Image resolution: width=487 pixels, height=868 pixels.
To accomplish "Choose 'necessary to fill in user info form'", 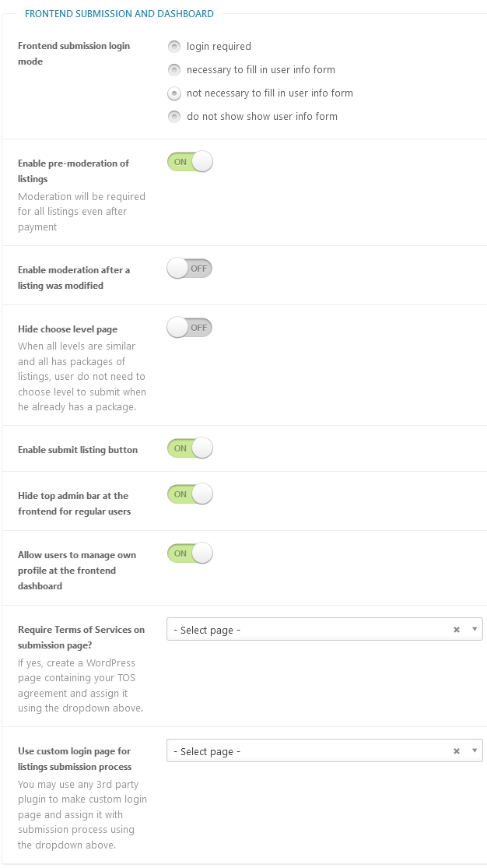I will tap(173, 70).
